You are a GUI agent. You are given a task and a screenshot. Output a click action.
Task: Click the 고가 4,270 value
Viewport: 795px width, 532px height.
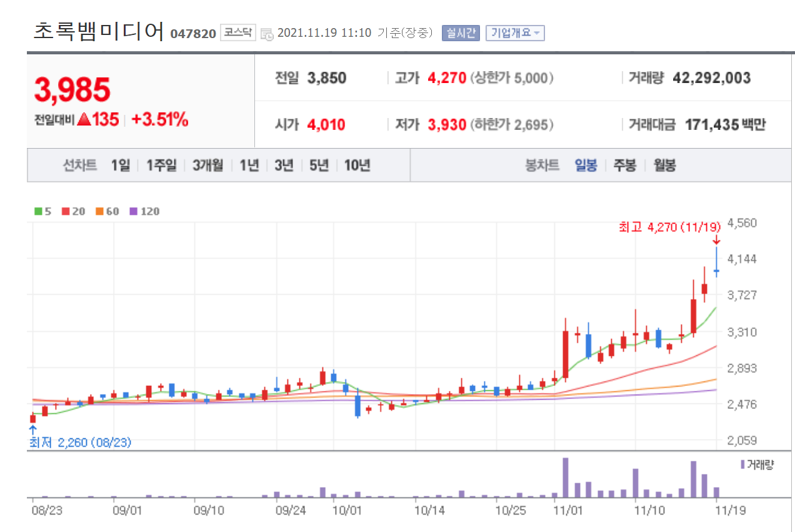click(x=447, y=78)
